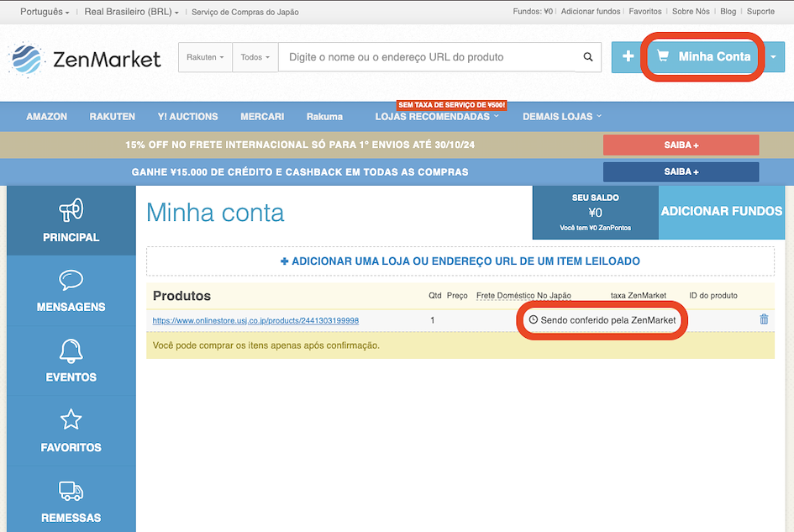Click the taxa ZenMarket column header
The width and height of the screenshot is (794, 532).
coord(638,295)
